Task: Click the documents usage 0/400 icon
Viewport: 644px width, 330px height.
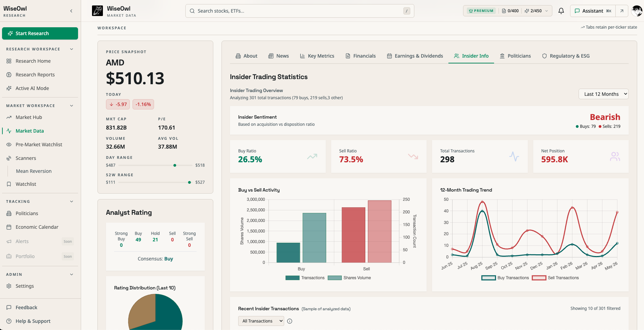Action: 504,11
